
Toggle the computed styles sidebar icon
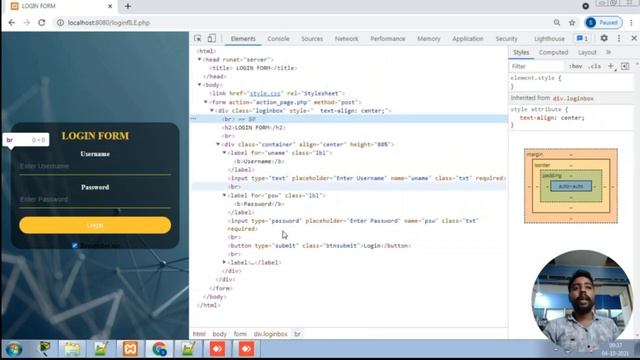625,66
